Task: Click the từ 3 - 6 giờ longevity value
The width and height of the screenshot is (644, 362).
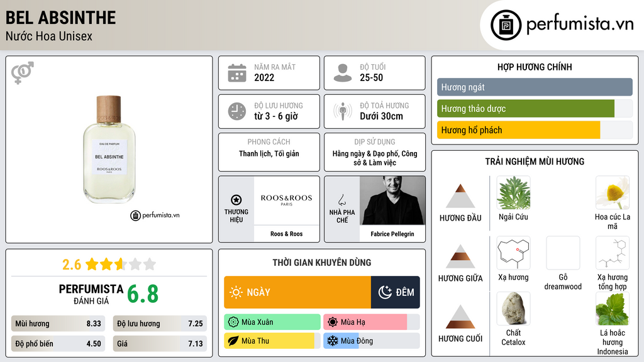Action: pyautogui.click(x=275, y=116)
